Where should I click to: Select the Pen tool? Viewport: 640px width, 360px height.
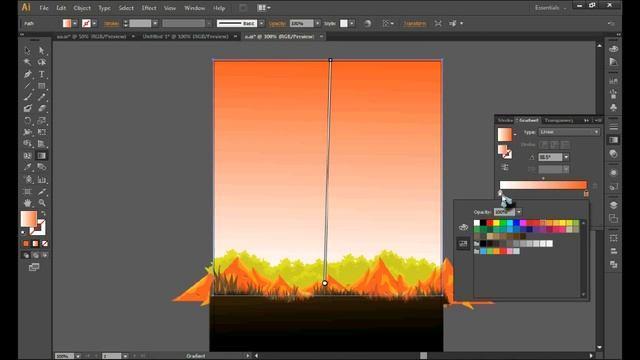point(27,74)
